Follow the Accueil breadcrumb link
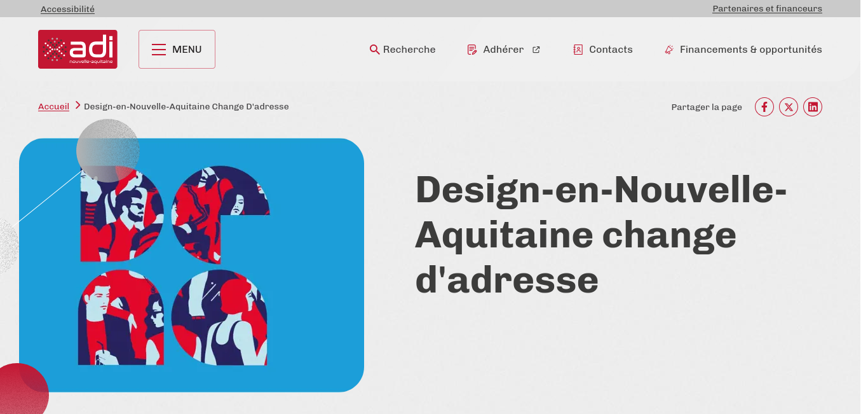 click(53, 107)
